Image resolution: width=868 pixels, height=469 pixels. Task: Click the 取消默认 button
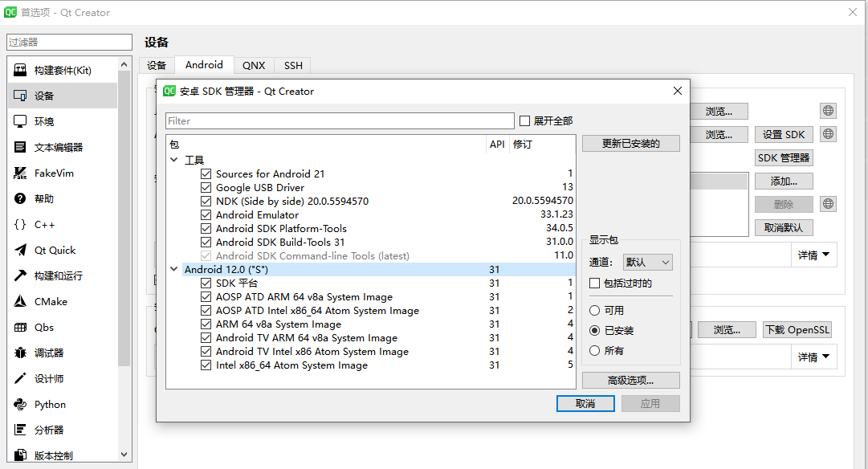tap(784, 227)
